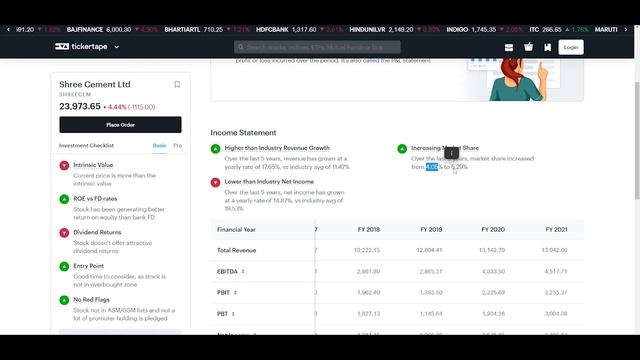Open Dividend Returns checklist label

point(97,232)
